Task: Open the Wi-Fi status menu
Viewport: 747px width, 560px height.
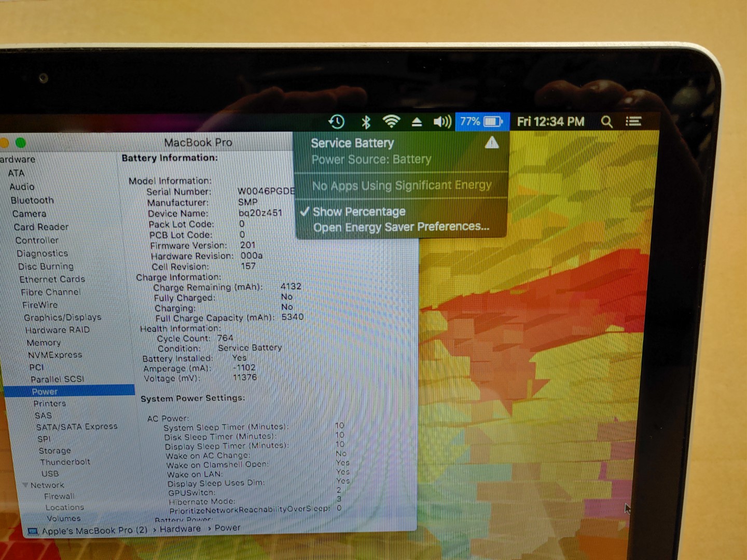Action: click(x=391, y=122)
